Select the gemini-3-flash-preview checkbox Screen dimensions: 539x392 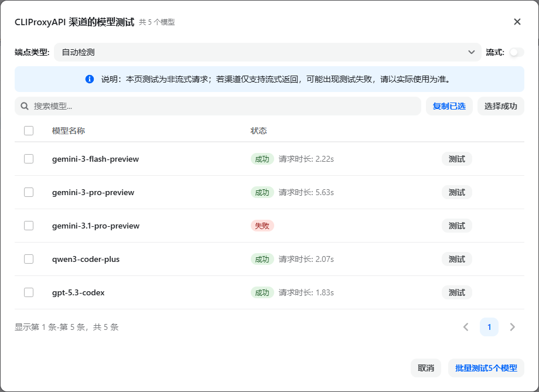pos(29,159)
